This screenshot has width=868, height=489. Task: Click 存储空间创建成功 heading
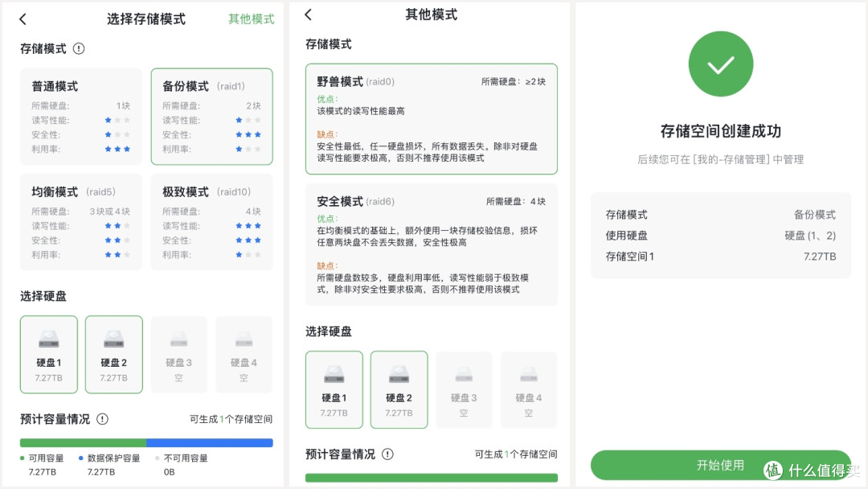721,131
